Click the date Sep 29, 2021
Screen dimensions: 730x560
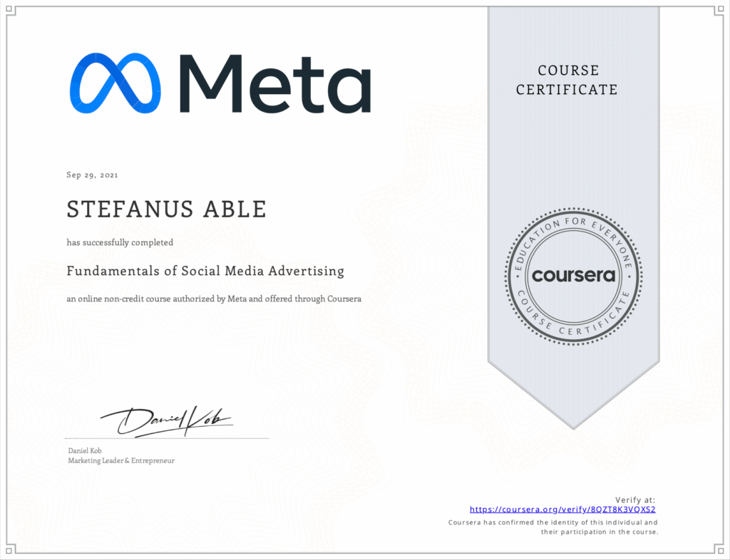tap(92, 175)
